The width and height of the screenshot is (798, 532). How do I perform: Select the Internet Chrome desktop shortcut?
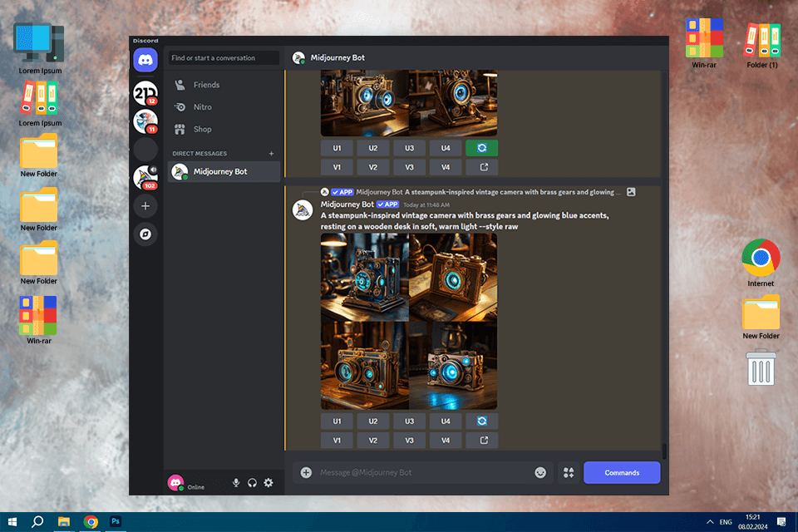pyautogui.click(x=761, y=264)
